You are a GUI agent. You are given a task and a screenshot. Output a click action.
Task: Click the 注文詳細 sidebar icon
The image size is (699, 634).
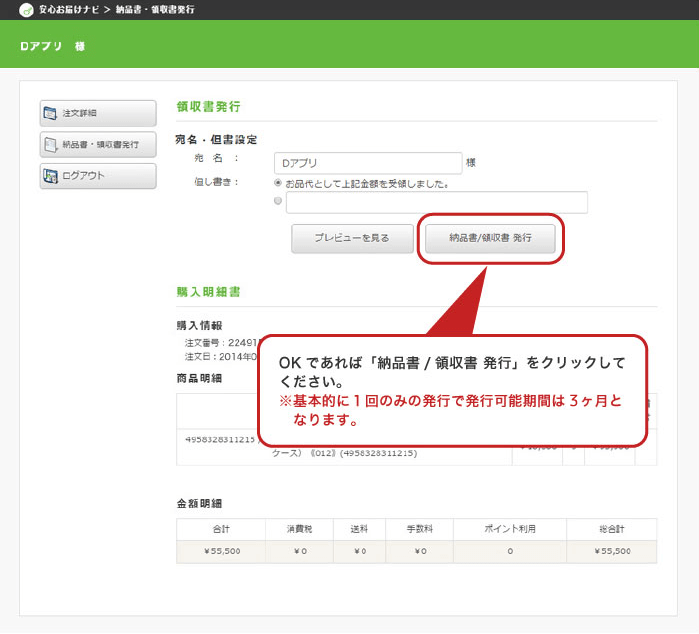click(x=50, y=113)
